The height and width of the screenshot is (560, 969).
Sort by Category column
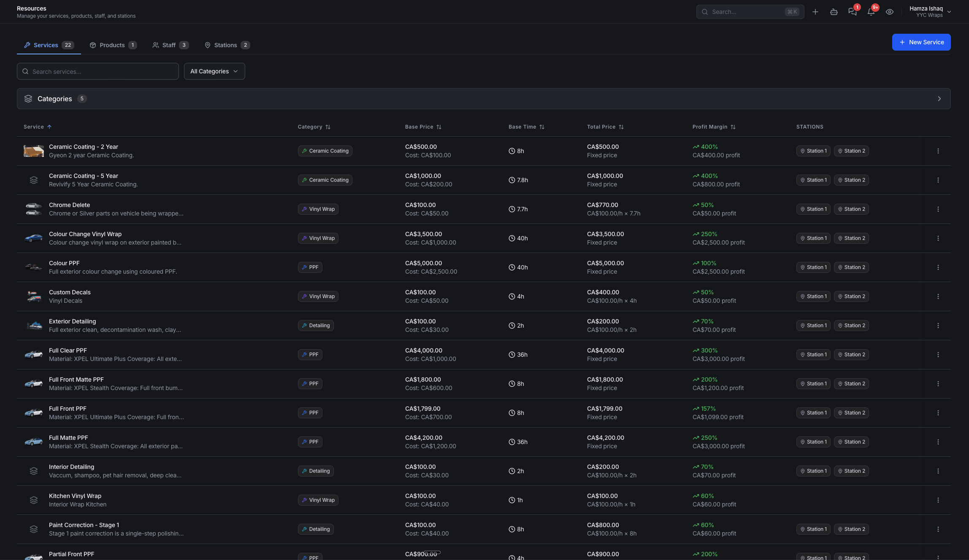pyautogui.click(x=314, y=127)
